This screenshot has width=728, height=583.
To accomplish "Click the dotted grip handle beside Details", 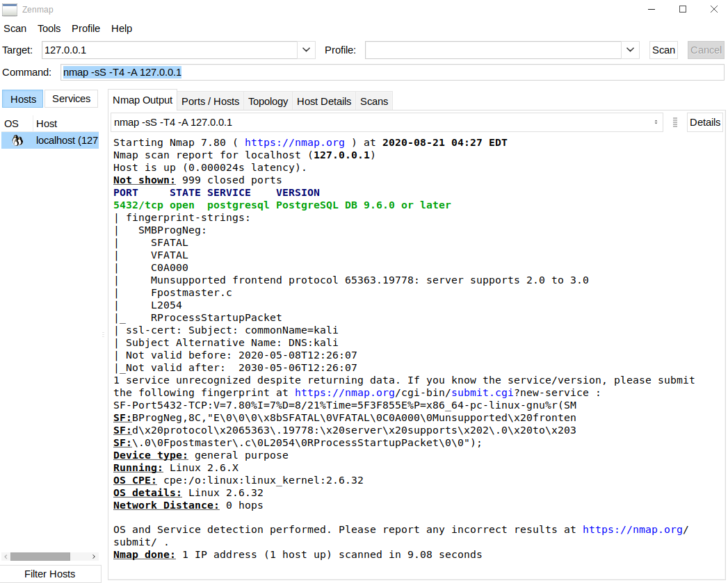I will [x=674, y=122].
